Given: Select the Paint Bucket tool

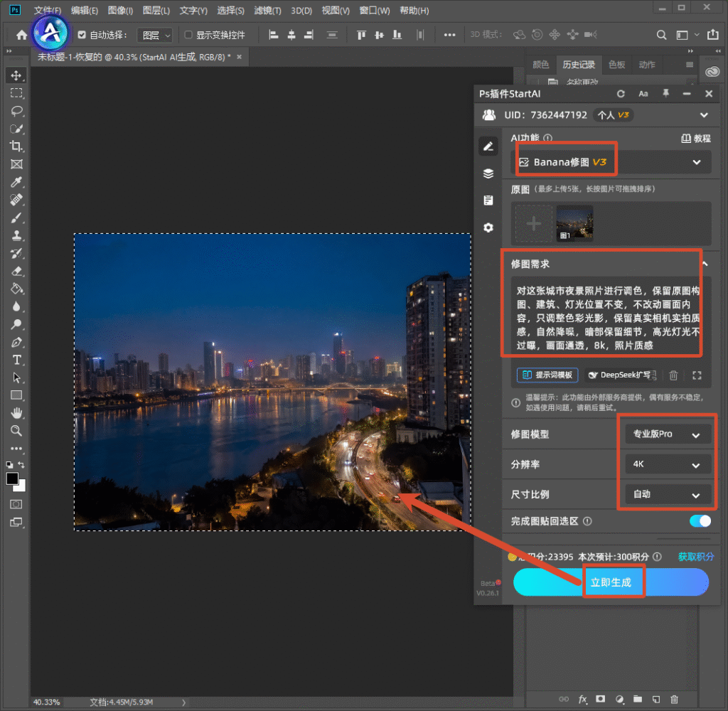Looking at the screenshot, I should point(16,289).
